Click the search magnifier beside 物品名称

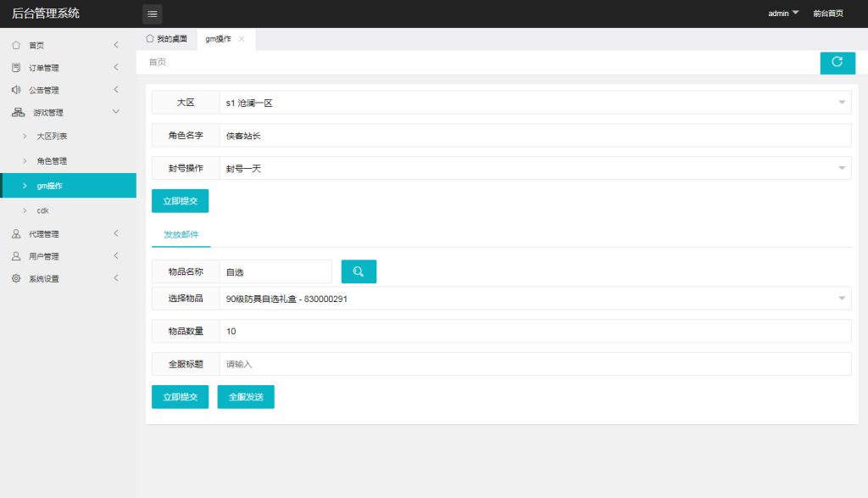coord(358,271)
